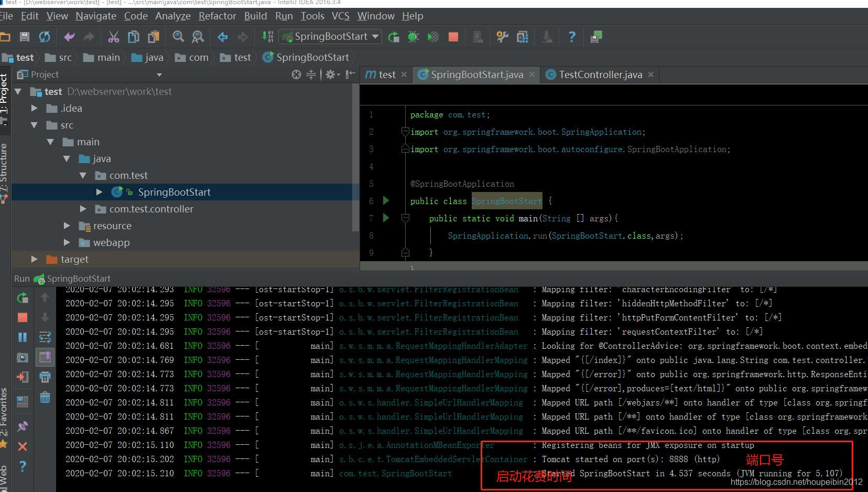Collapse the com.test package arrow
868x492 pixels.
click(83, 176)
